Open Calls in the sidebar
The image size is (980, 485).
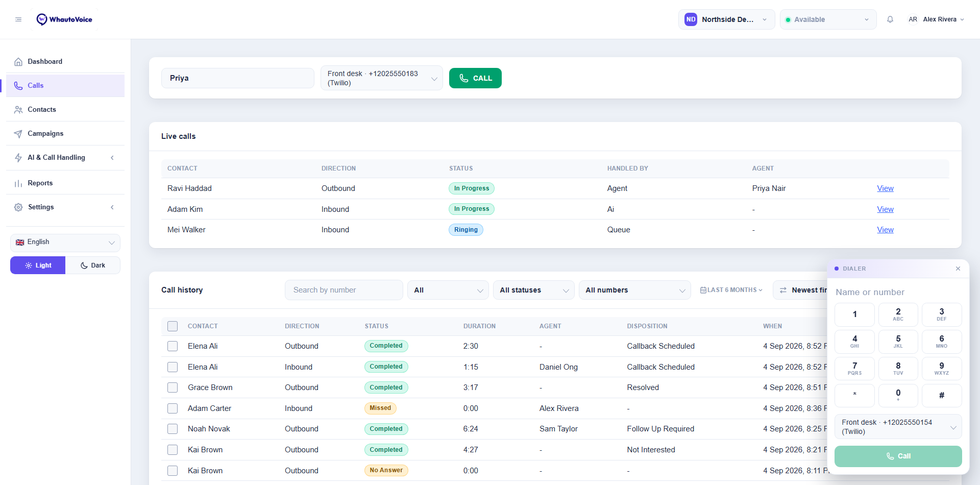point(65,86)
